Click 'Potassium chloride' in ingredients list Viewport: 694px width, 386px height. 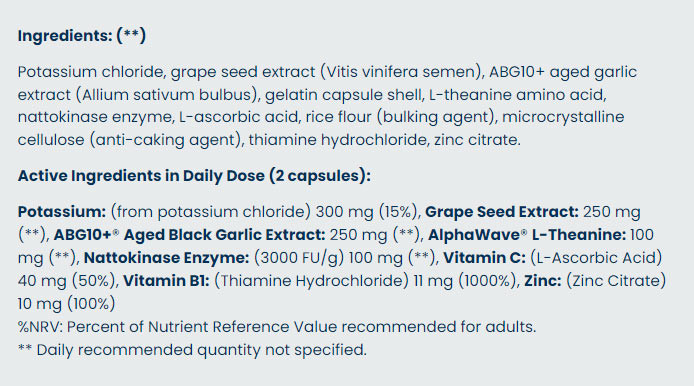92,72
